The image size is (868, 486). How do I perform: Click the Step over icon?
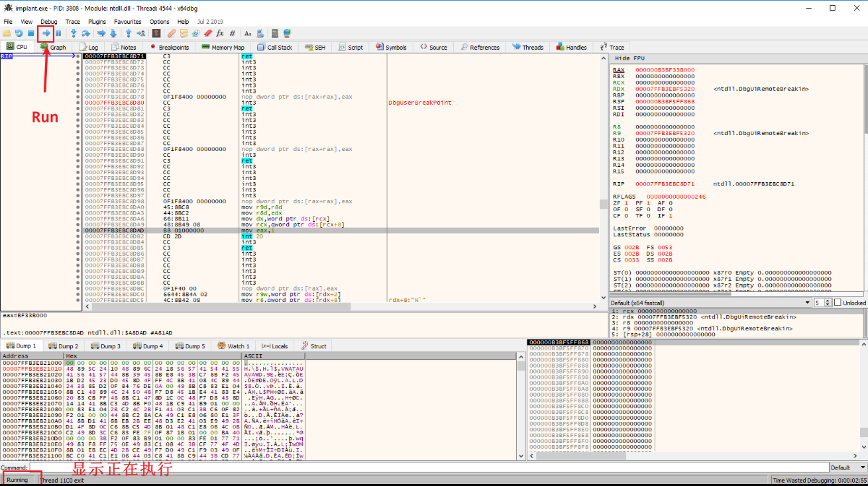point(85,33)
